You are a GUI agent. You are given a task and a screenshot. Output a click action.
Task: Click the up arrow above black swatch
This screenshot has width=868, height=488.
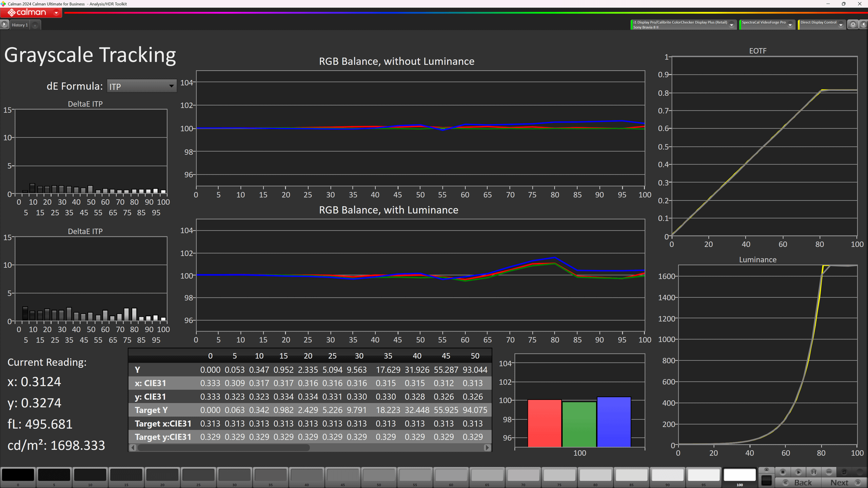pos(766,470)
